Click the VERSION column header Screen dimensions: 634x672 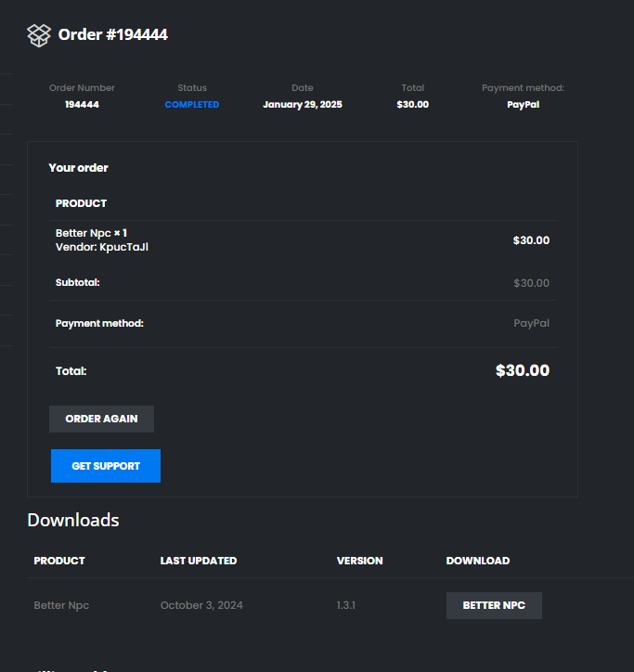[x=359, y=561]
